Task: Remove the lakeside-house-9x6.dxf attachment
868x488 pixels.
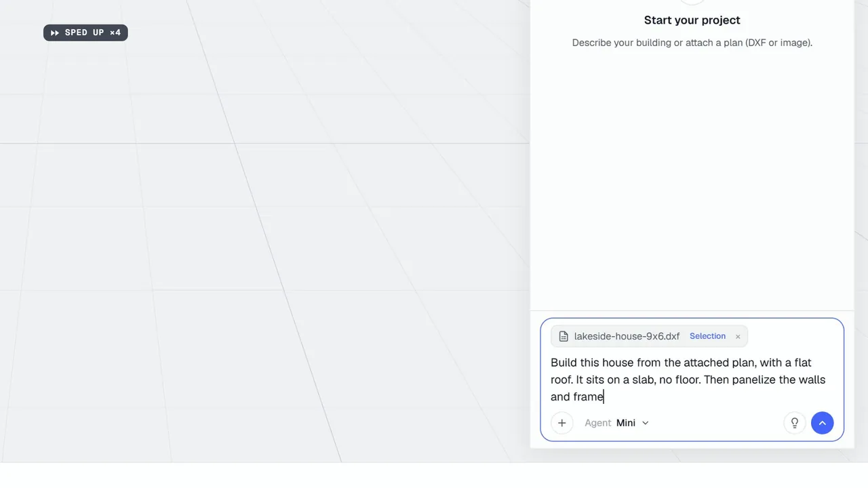Action: [x=738, y=336]
